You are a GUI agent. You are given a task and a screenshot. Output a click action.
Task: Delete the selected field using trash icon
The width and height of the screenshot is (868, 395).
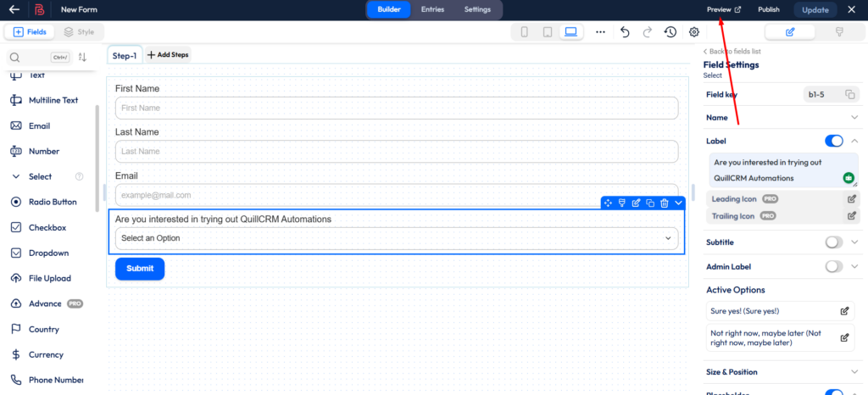665,203
